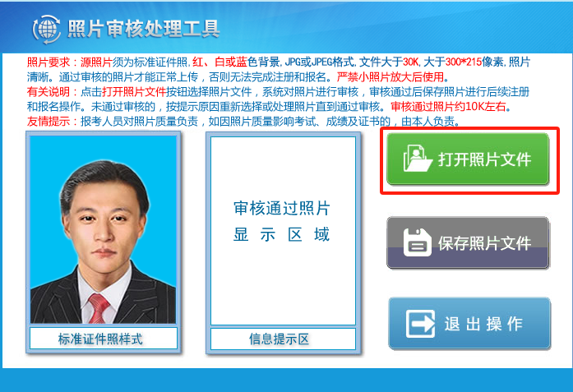Exit with the 退出操作 button
Screen dimensions: 573x392
click(469, 323)
